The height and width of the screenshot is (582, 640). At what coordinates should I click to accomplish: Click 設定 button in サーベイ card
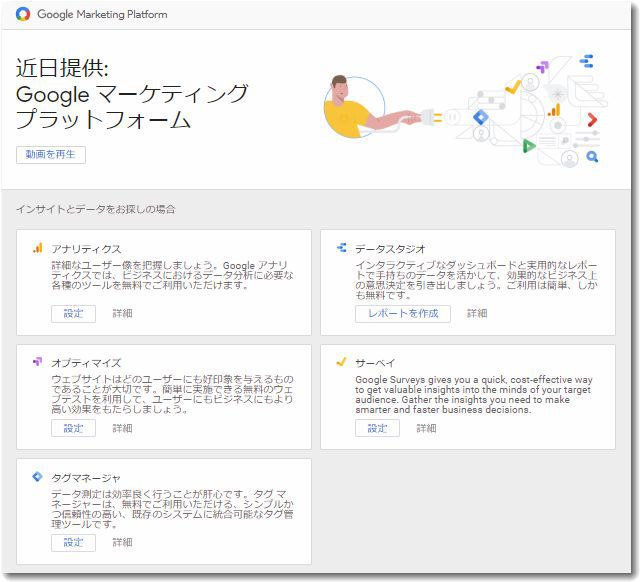click(377, 428)
